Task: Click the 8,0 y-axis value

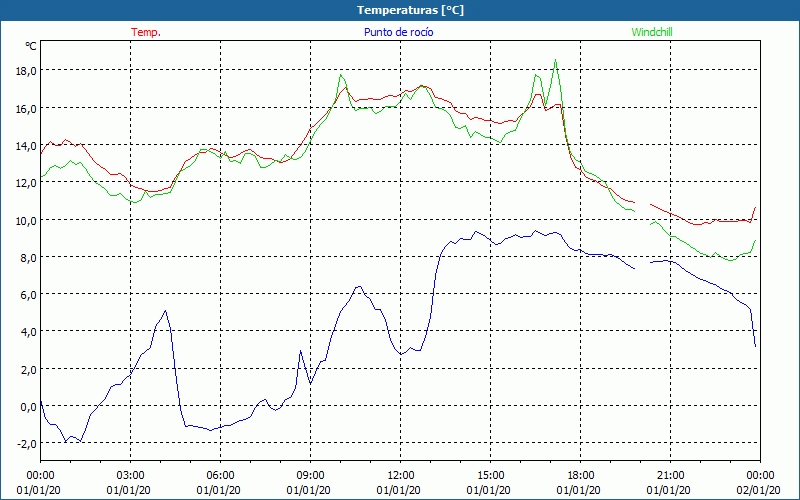Action: click(x=29, y=258)
